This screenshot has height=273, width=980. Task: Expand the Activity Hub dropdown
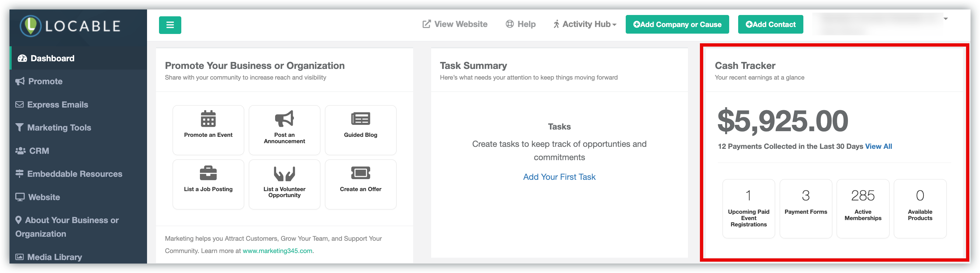pos(585,24)
